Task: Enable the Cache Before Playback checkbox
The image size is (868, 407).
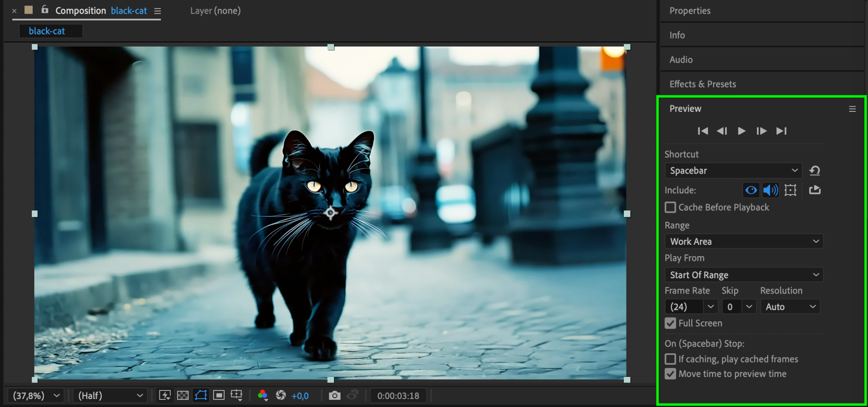Action: (x=670, y=208)
